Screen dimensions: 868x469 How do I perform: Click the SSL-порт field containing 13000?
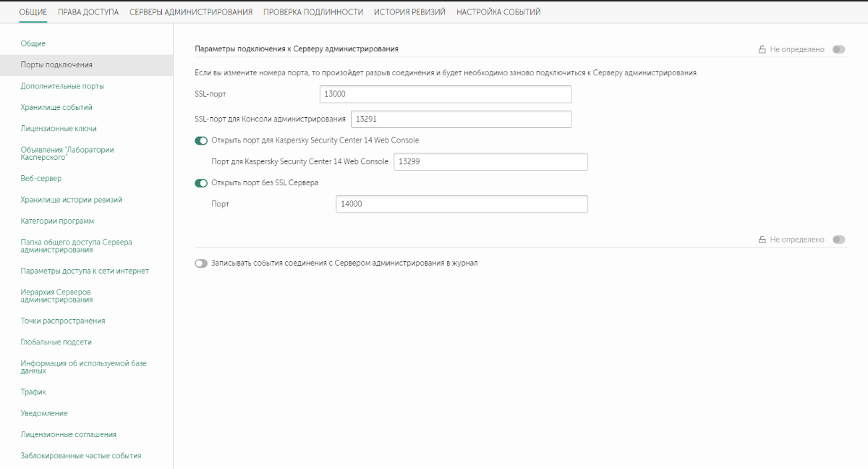[x=445, y=94]
